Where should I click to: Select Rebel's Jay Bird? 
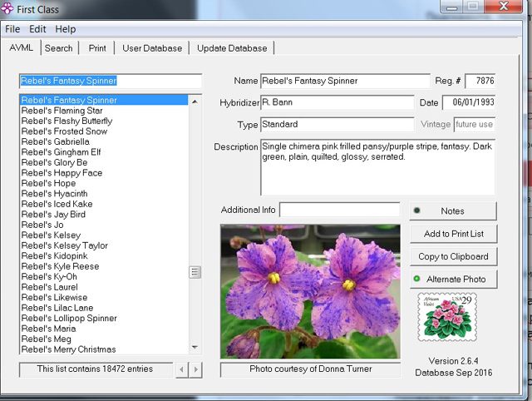(104, 215)
